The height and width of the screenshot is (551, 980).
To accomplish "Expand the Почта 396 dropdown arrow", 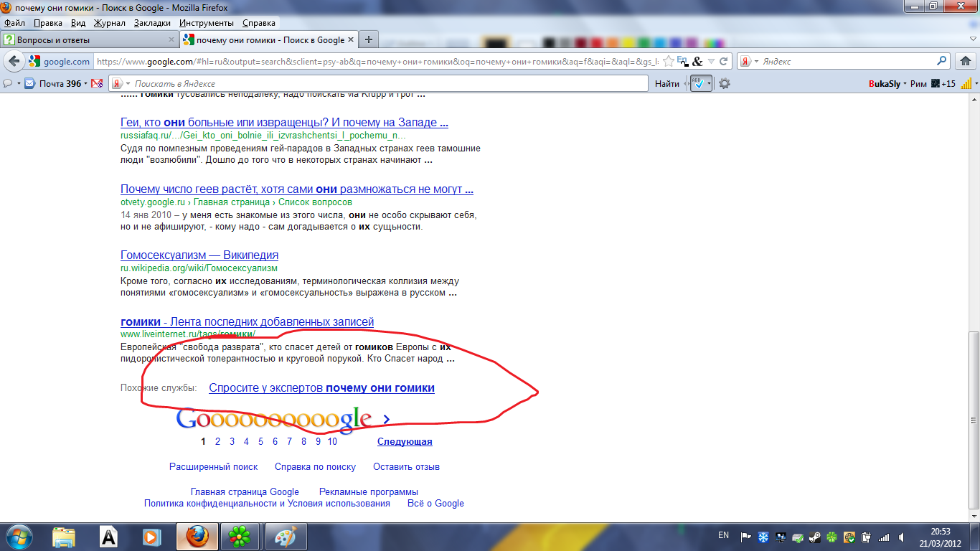I will [86, 84].
